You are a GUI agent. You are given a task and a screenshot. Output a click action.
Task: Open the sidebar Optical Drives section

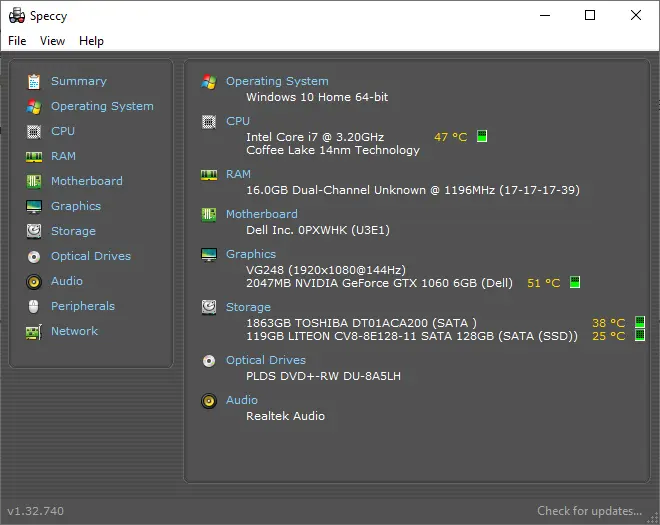click(x=91, y=256)
